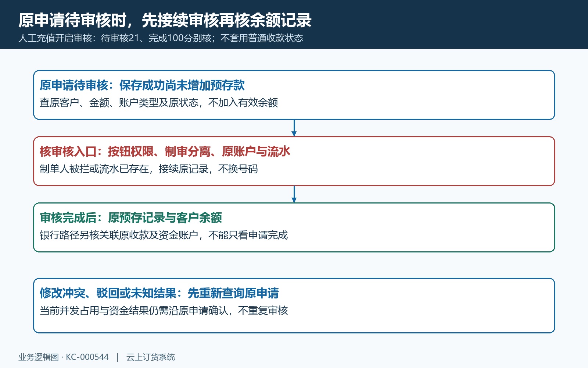Click footer label 业务逻辑图 · KC-000544
Viewport: 588px width, 368px height.
click(64, 357)
